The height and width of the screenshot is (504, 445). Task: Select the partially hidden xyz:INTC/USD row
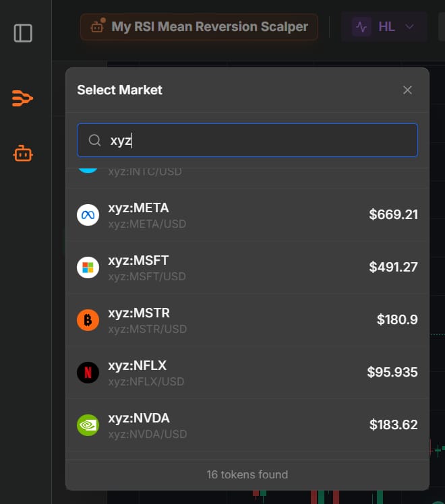247,174
